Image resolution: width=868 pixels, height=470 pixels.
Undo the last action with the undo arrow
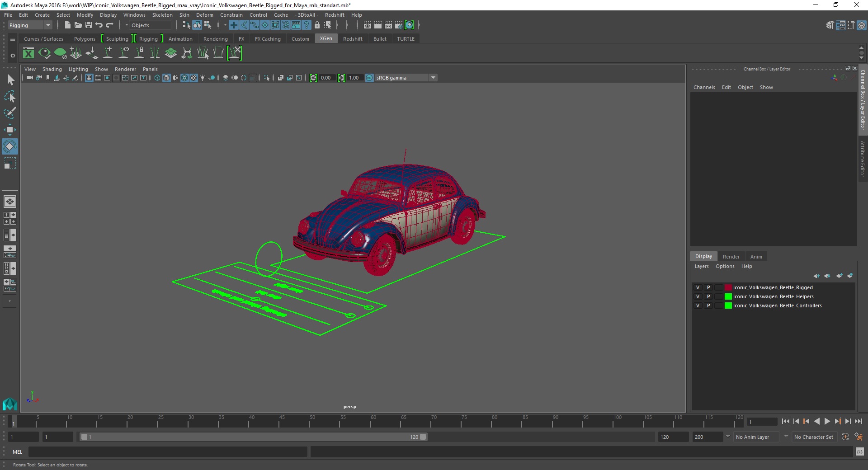coord(99,25)
